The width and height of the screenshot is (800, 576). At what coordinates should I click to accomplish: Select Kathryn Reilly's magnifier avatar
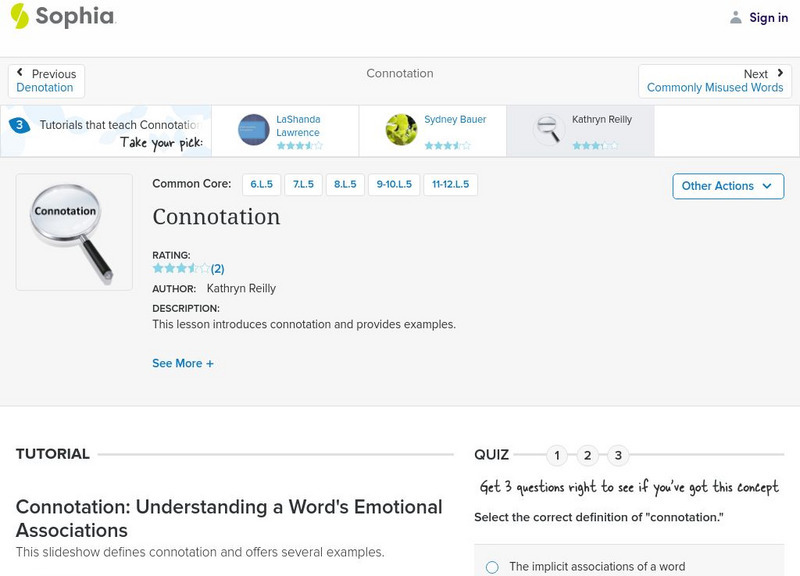pyautogui.click(x=548, y=130)
